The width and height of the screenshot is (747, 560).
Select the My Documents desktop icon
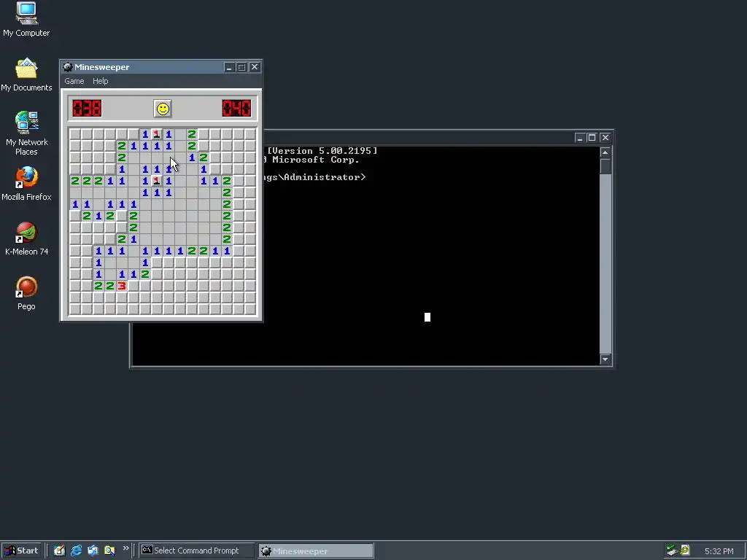26,75
